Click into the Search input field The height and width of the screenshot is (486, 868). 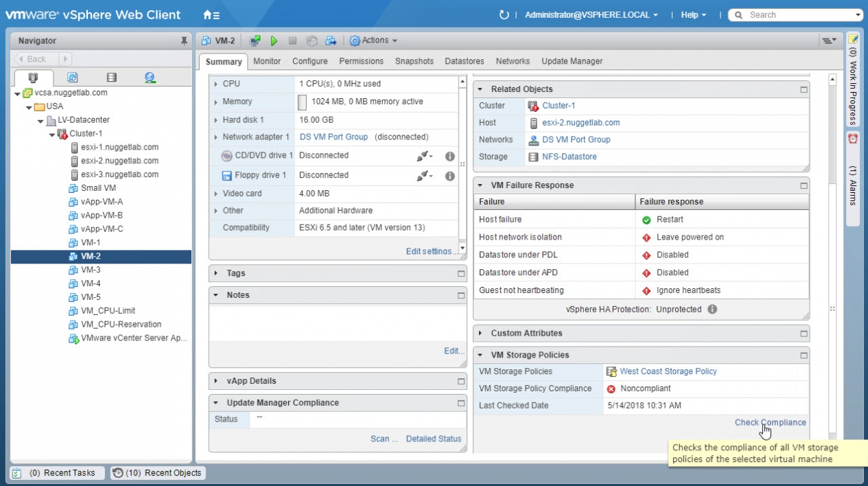799,15
